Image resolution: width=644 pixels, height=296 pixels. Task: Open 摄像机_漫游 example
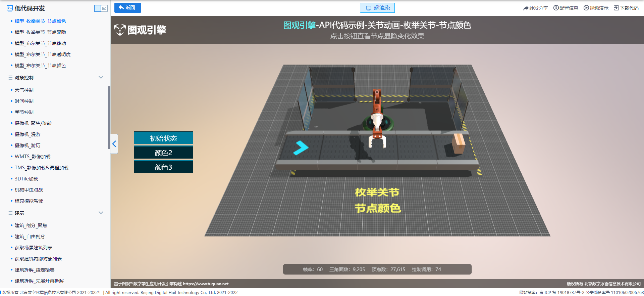(x=28, y=134)
